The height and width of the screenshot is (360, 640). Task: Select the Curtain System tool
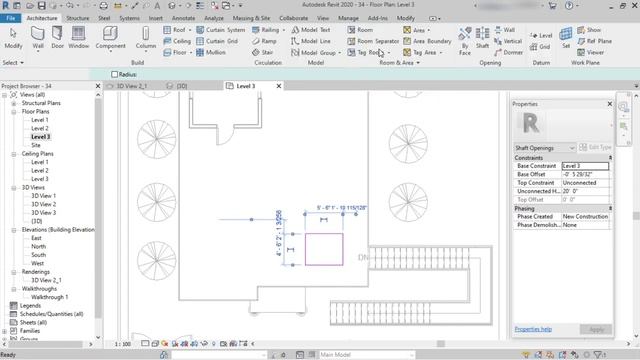pyautogui.click(x=220, y=30)
